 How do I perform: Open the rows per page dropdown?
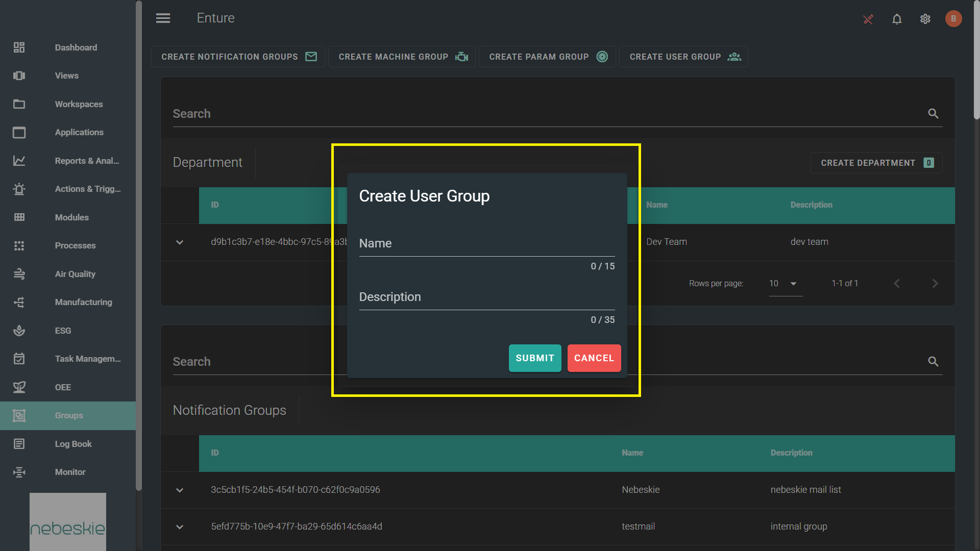(786, 284)
